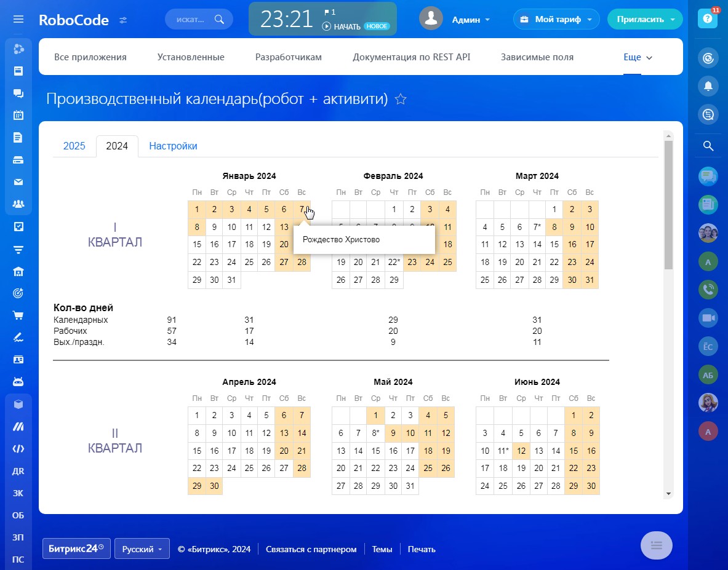Open the code brackets icon in left sidebar
Viewport: 728px width, 570px height.
(x=18, y=449)
